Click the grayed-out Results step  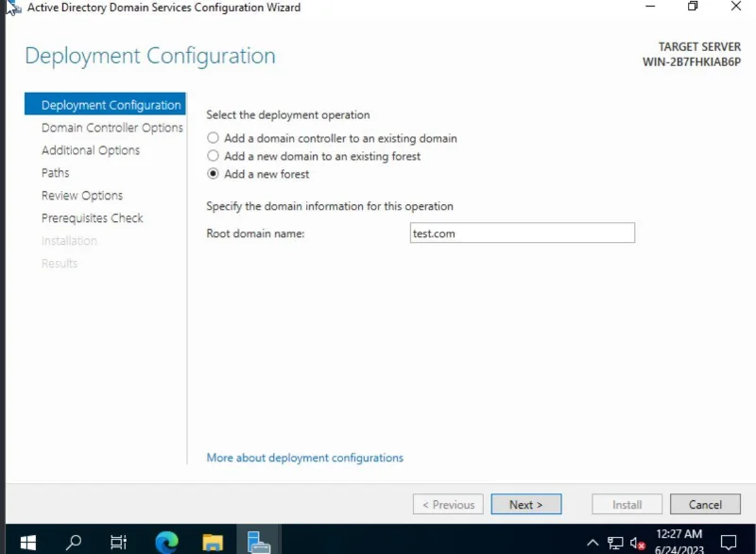click(60, 263)
